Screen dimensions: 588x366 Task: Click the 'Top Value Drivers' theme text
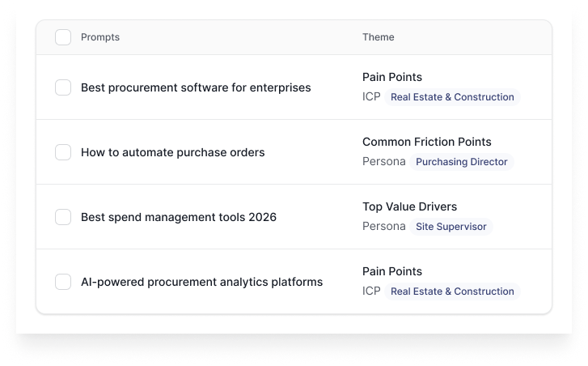(409, 206)
